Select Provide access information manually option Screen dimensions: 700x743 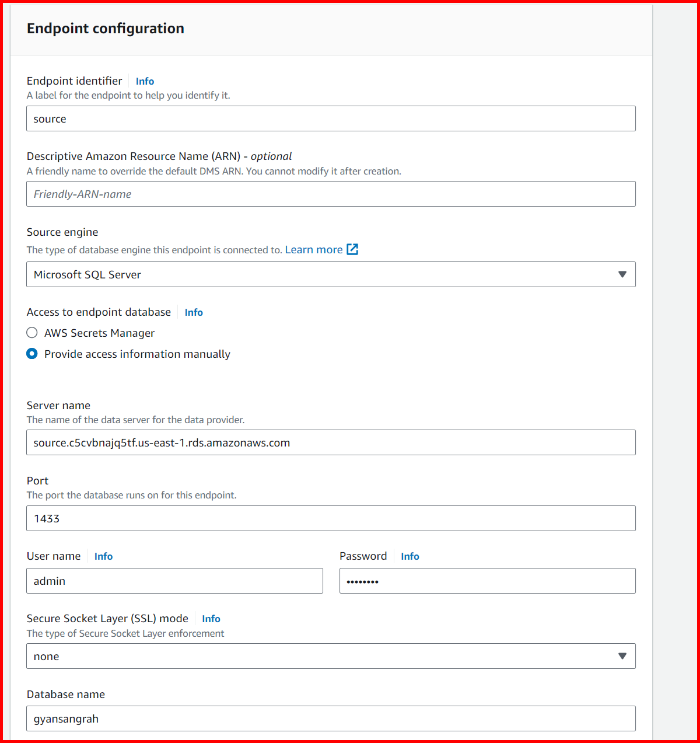pos(32,353)
